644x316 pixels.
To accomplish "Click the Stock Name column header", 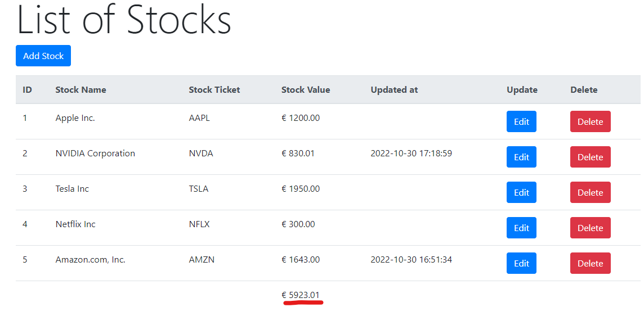I will click(80, 89).
